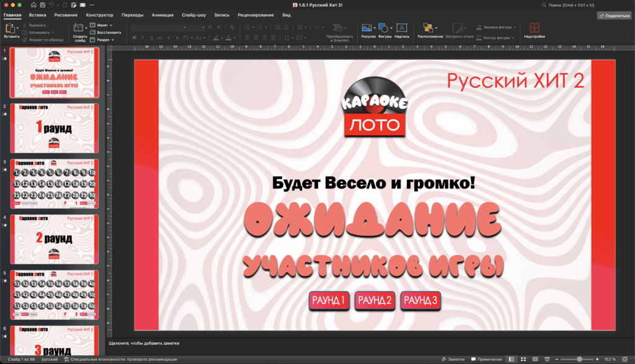Open Надстройки add-ins
The width and height of the screenshot is (635, 364).
pyautogui.click(x=534, y=31)
